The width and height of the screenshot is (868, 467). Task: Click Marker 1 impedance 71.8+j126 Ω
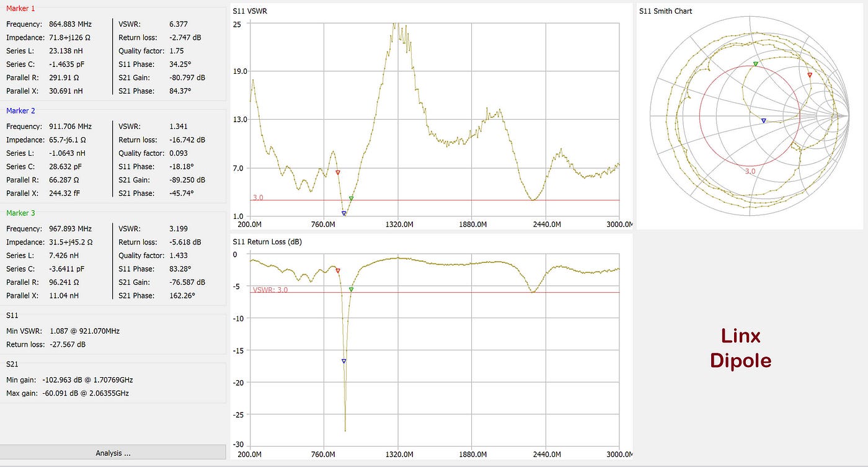pyautogui.click(x=70, y=37)
